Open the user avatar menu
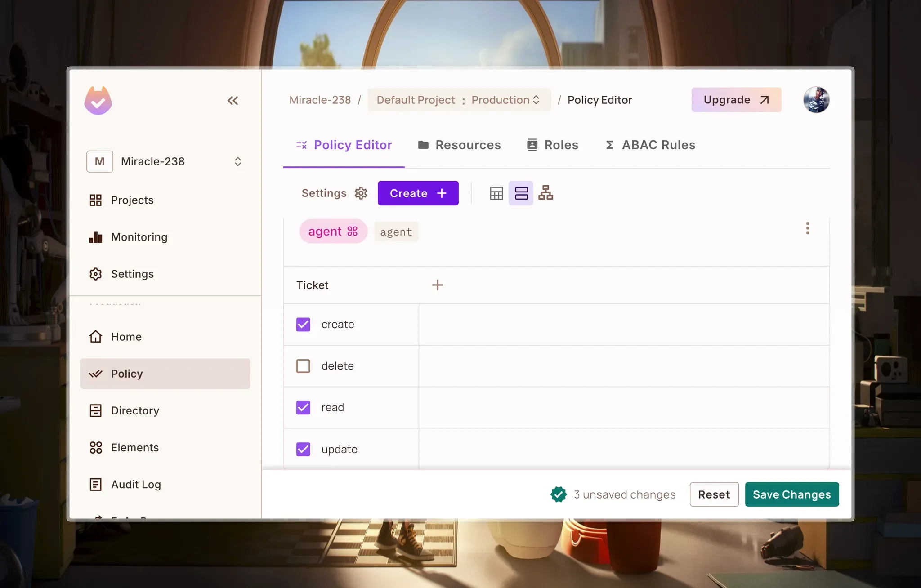This screenshot has height=588, width=921. [x=816, y=100]
